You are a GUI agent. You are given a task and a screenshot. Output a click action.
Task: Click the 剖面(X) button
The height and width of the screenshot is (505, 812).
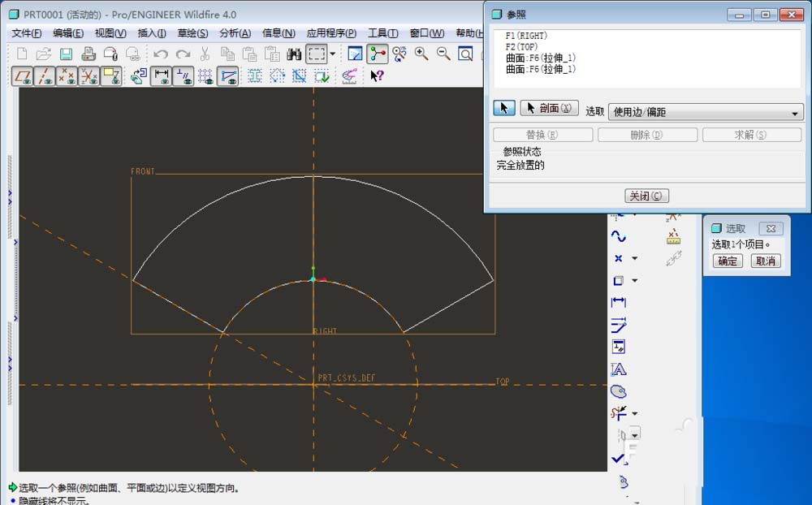[549, 108]
